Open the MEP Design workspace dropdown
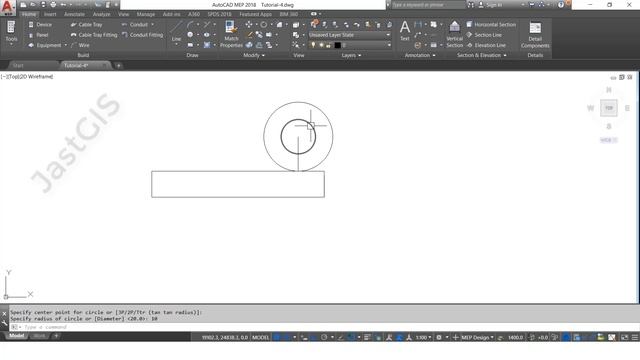Screen dimensions: 640x360 (477, 337)
